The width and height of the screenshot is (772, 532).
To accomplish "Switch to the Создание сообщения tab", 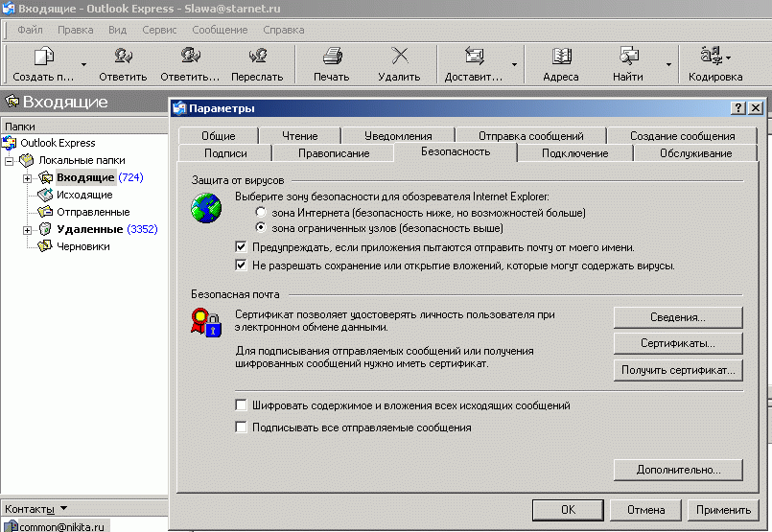I will [x=683, y=136].
